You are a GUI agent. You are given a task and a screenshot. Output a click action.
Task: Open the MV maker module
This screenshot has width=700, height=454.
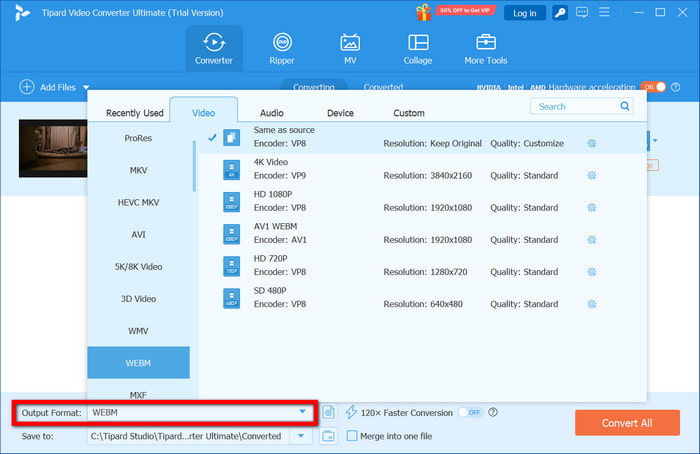click(350, 49)
